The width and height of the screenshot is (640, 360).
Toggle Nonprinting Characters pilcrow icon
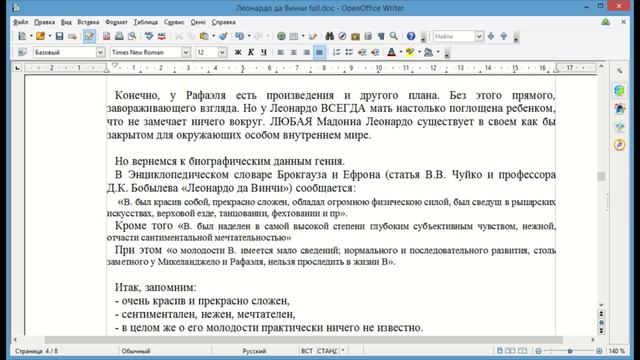(x=381, y=36)
